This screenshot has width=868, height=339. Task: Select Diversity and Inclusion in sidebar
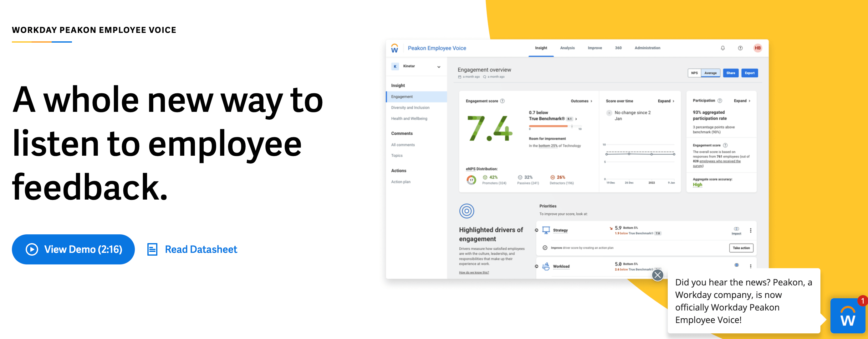(x=410, y=107)
